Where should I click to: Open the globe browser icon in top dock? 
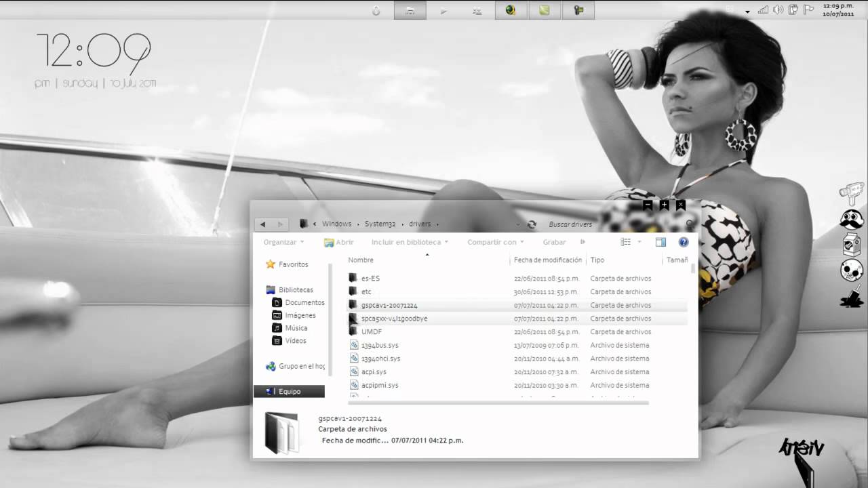tap(511, 10)
